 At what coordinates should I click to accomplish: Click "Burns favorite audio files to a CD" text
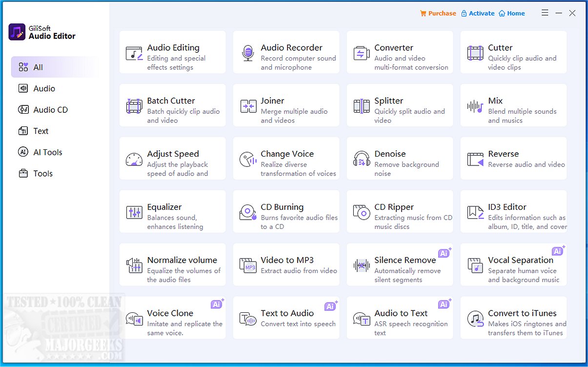[299, 223]
